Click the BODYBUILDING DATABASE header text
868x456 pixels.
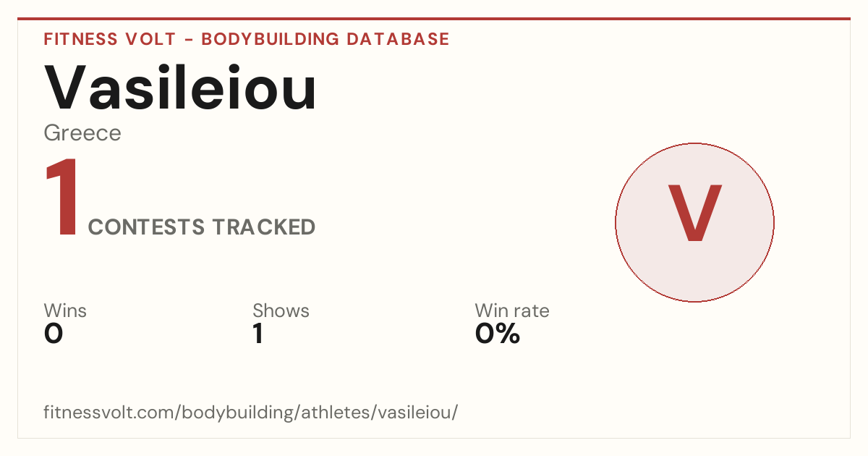tap(325, 39)
